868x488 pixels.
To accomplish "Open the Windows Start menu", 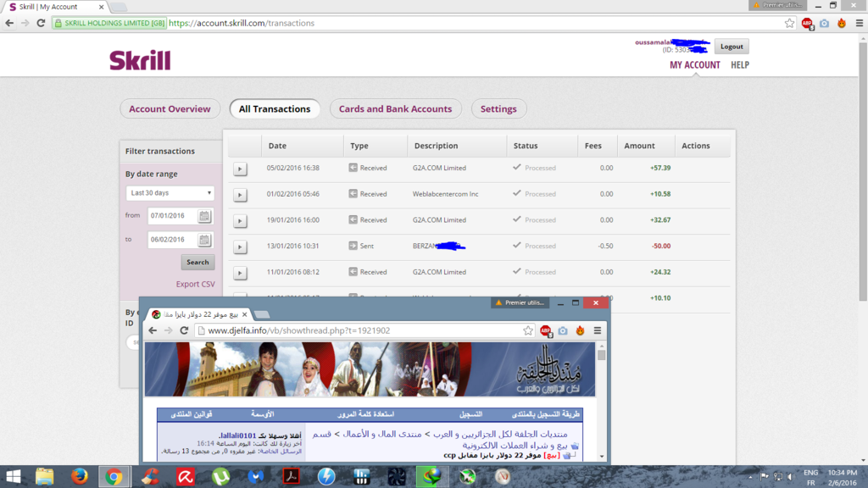I will coord(14,476).
